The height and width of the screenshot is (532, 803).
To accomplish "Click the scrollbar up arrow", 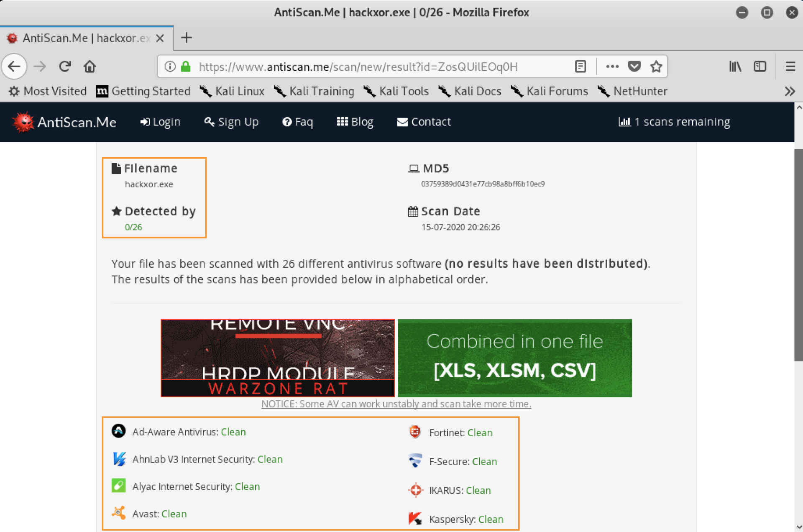I will [799, 107].
